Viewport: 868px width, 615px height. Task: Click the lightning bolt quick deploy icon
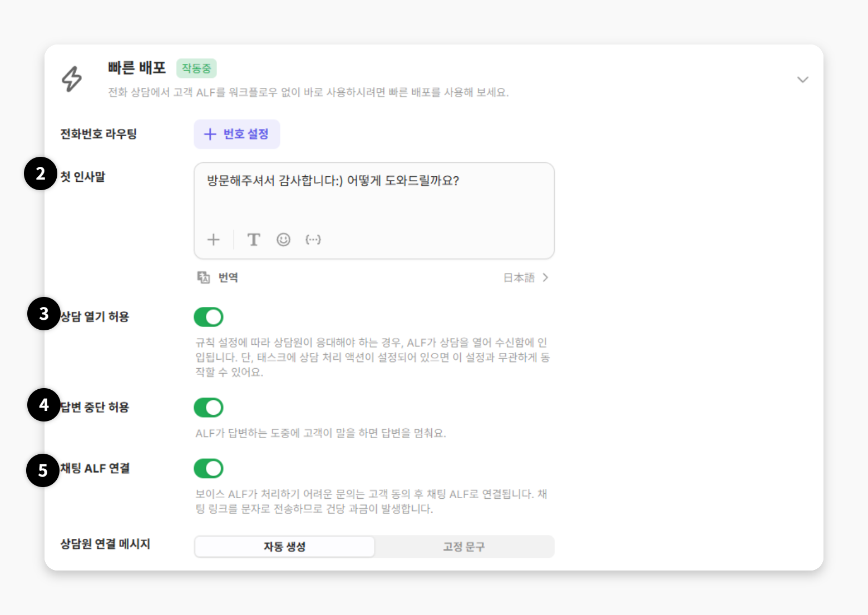pos(72,79)
